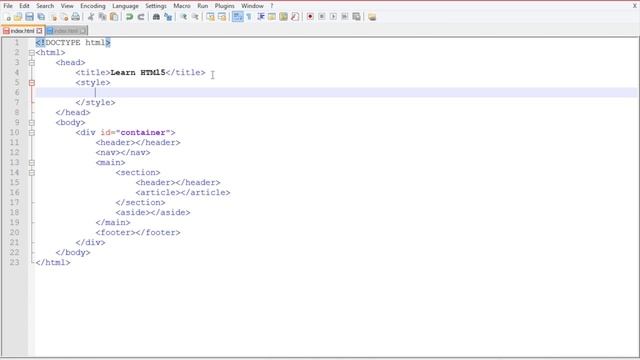Collapse the section fold on line 14
This screenshot has width=640, height=360.
click(x=32, y=173)
